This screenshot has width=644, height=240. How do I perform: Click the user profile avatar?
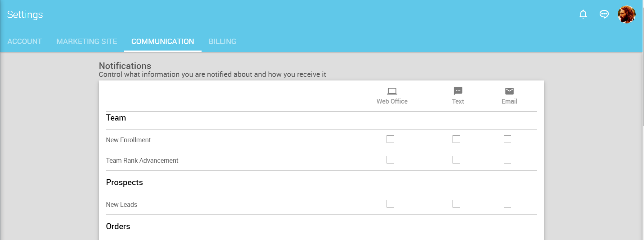click(626, 15)
